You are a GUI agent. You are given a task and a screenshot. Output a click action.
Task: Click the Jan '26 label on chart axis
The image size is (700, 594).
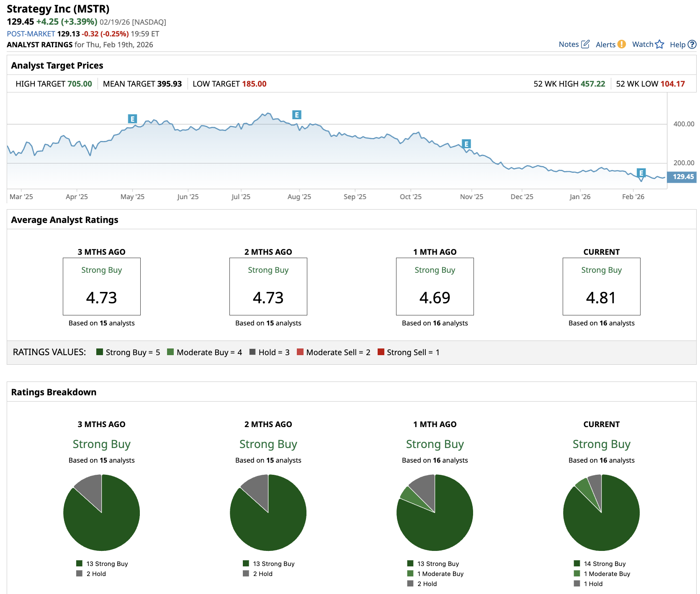click(x=580, y=197)
